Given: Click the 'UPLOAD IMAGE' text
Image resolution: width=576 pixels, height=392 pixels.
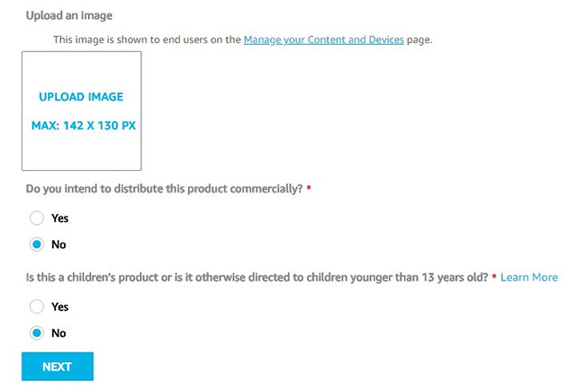Looking at the screenshot, I should click(81, 96).
